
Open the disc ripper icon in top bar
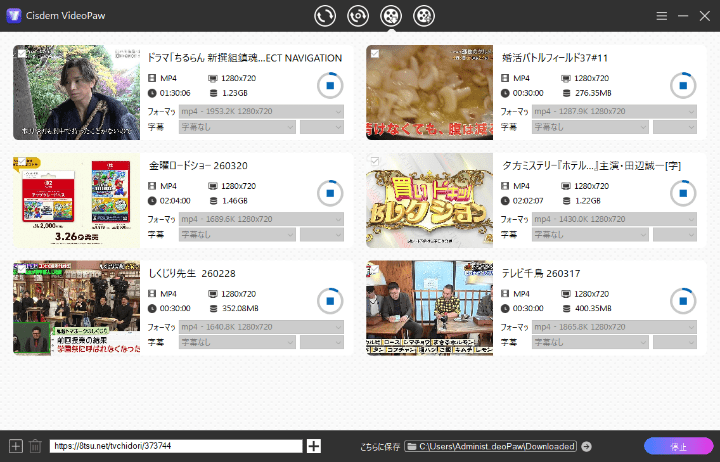[357, 16]
